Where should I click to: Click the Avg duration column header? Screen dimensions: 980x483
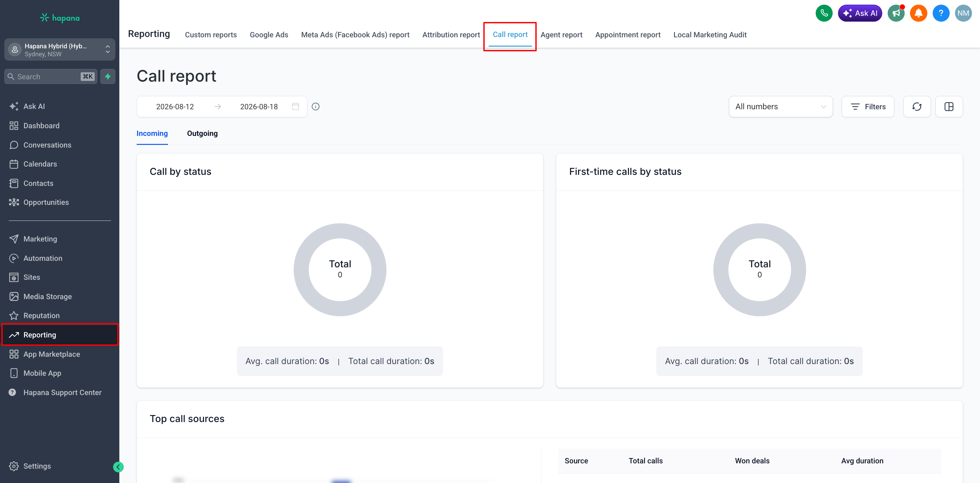click(x=862, y=461)
